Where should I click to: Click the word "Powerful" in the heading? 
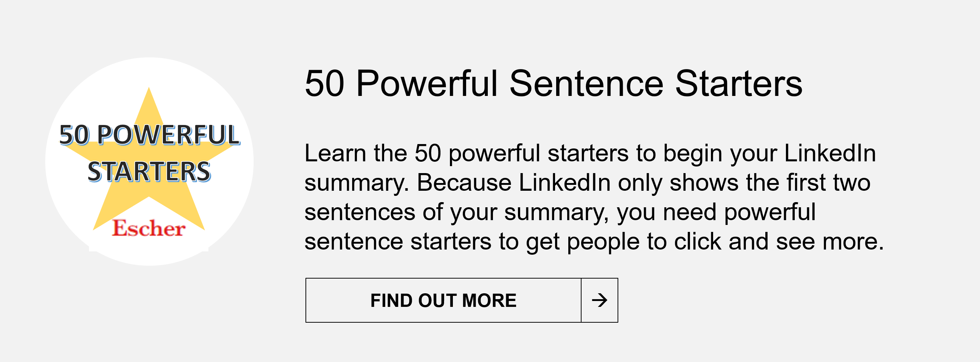point(426,84)
